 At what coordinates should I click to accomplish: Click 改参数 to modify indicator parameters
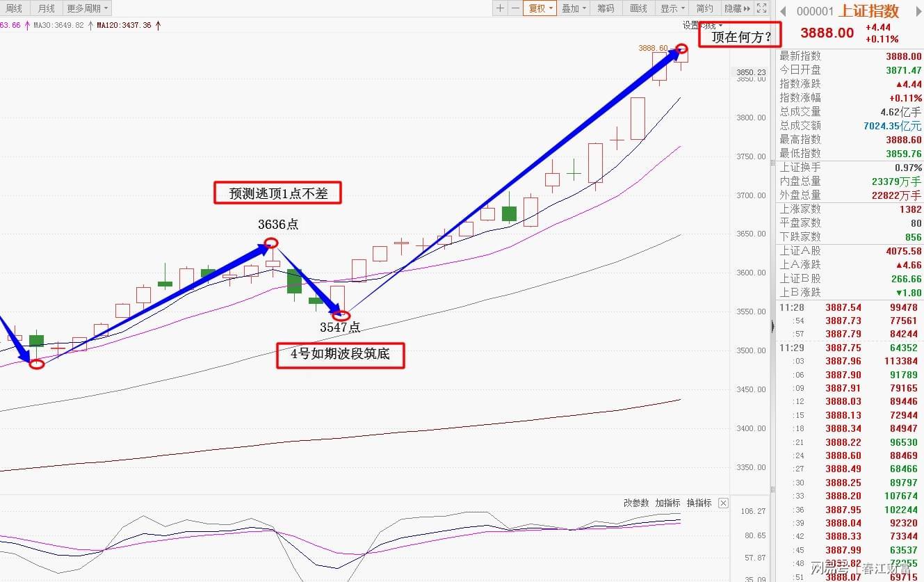(635, 503)
